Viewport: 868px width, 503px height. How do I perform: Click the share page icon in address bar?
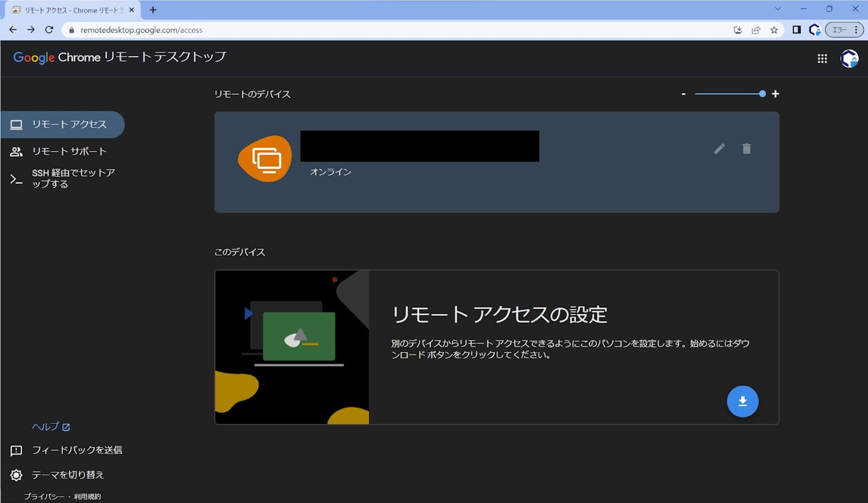(756, 30)
